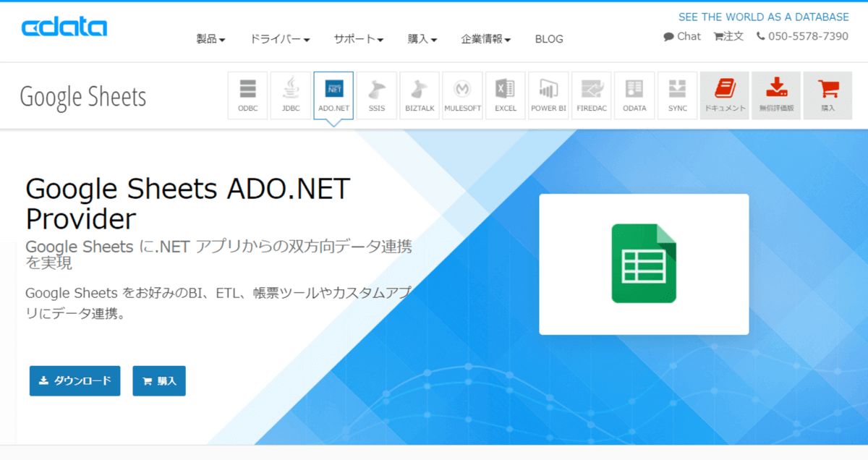
Task: Open the BLOG menu item
Action: pos(549,39)
